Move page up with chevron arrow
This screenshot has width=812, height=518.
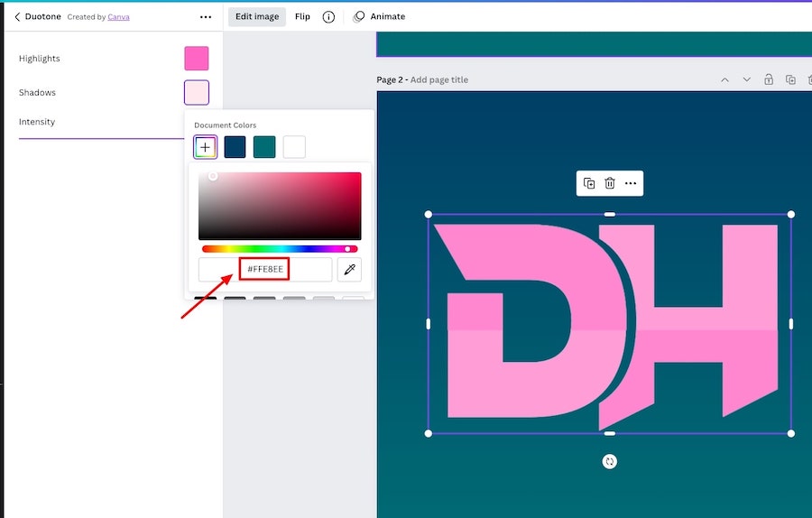724,79
